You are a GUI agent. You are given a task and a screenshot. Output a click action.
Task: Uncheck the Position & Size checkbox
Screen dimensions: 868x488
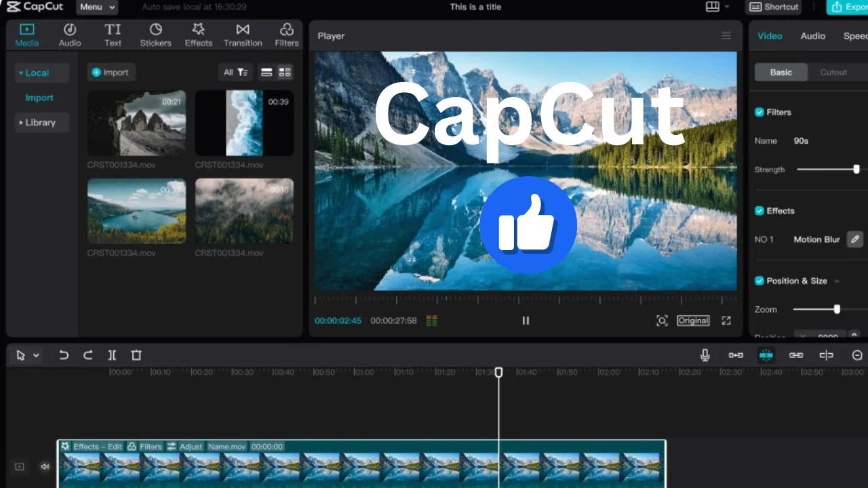759,281
